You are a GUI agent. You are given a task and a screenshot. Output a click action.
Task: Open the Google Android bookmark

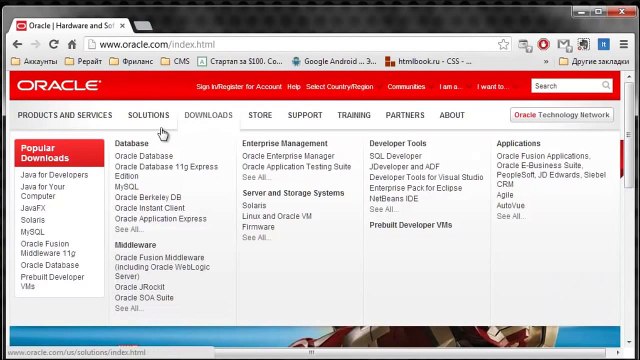coord(334,61)
